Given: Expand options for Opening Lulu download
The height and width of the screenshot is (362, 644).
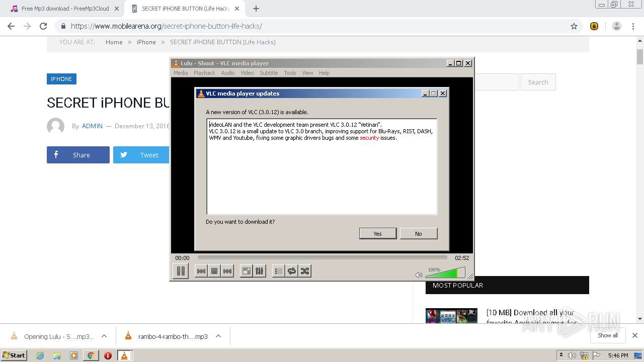Looking at the screenshot, I should (x=104, y=336).
